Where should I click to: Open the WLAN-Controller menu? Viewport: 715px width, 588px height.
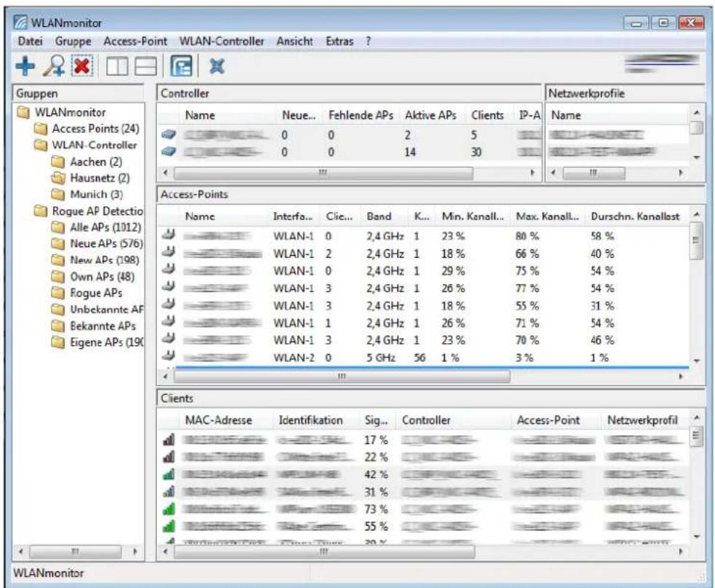coord(222,41)
